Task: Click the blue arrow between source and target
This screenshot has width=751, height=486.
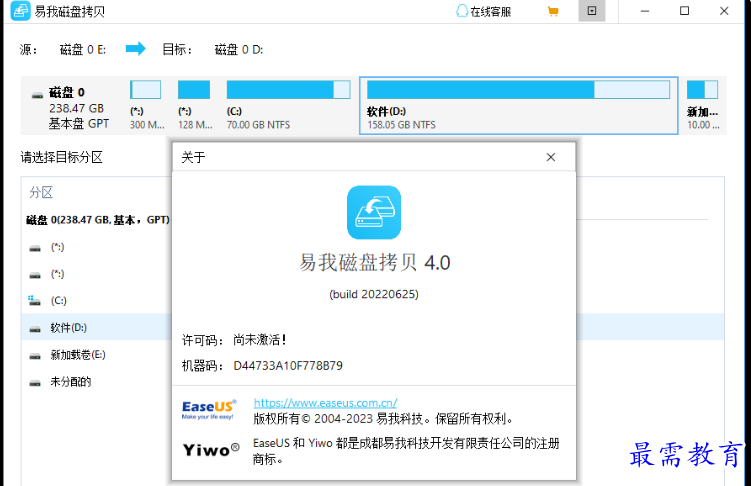Action: click(136, 48)
